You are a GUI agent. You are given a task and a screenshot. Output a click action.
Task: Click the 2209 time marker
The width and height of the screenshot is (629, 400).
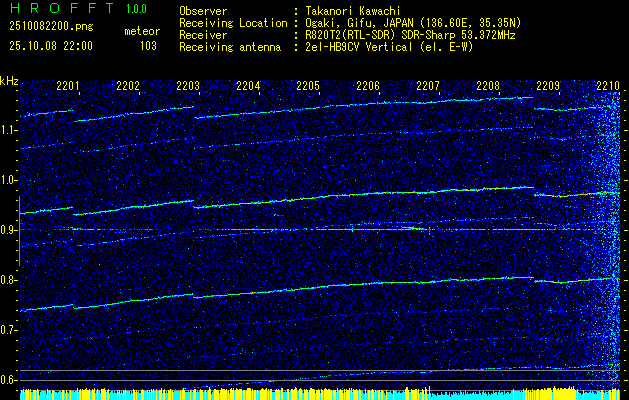click(x=548, y=86)
